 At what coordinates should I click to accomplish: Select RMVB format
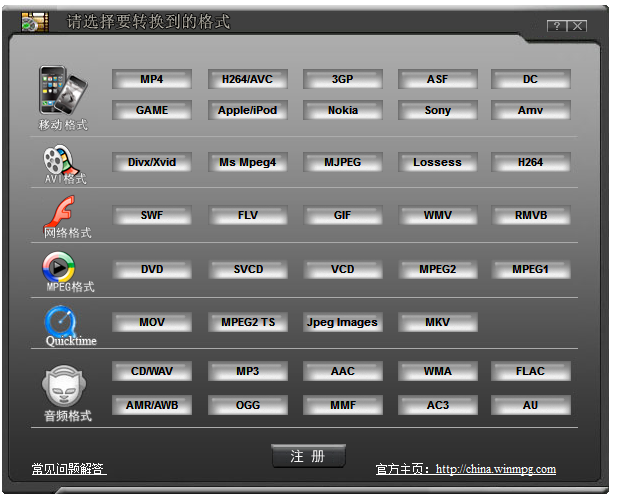[x=531, y=215]
